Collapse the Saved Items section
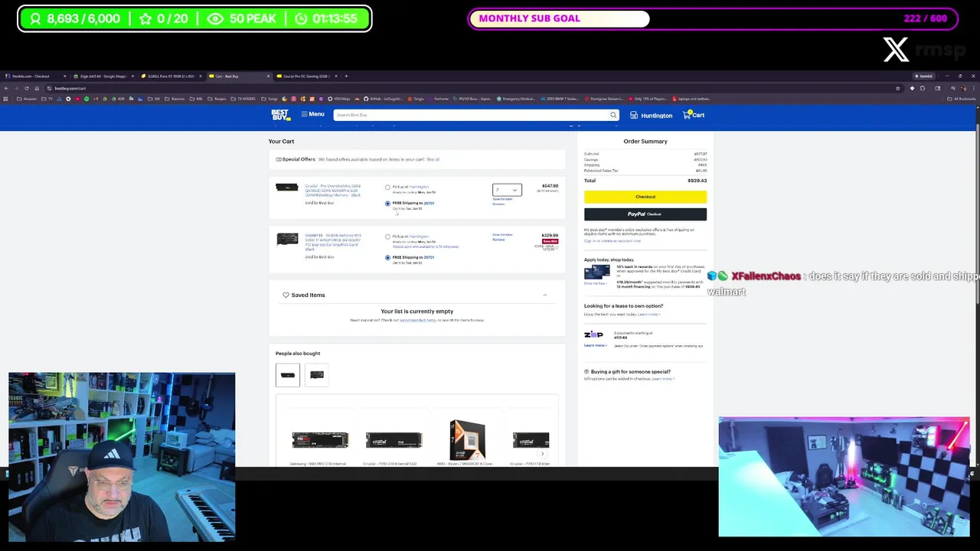This screenshot has width=980, height=551. click(x=545, y=295)
